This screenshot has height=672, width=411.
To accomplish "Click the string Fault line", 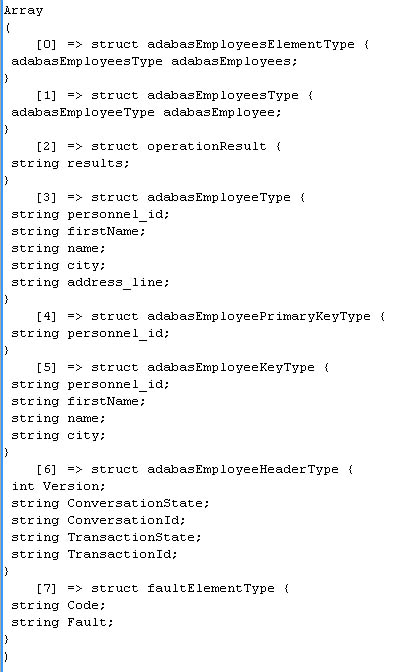I will pyautogui.click(x=62, y=623).
